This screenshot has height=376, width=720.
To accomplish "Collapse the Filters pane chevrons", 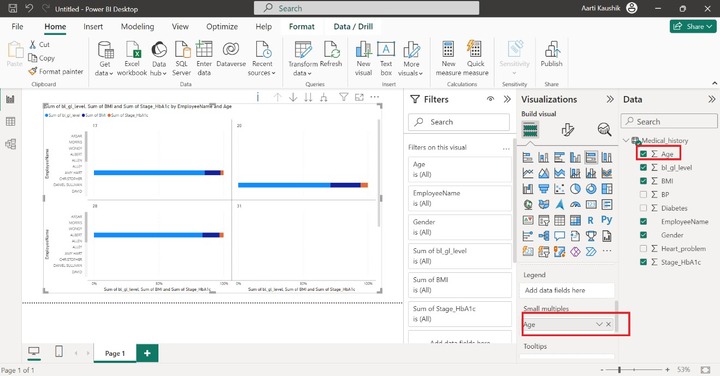I will click(x=507, y=99).
